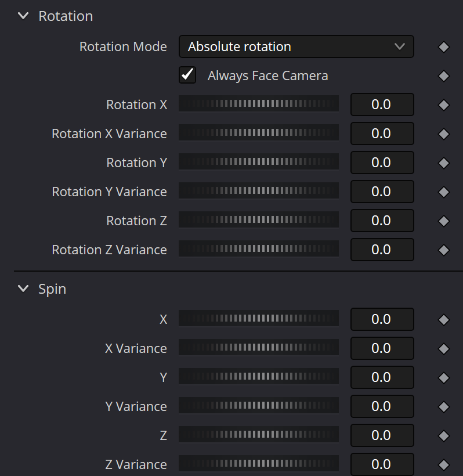Set keyframe diamond for Rotation Y Variance
463x476 pixels.
[x=444, y=192]
